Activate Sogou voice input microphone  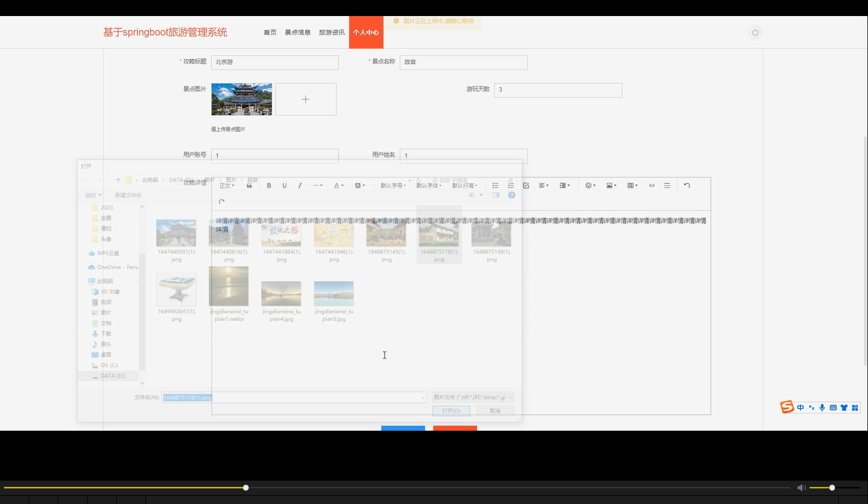coord(822,408)
